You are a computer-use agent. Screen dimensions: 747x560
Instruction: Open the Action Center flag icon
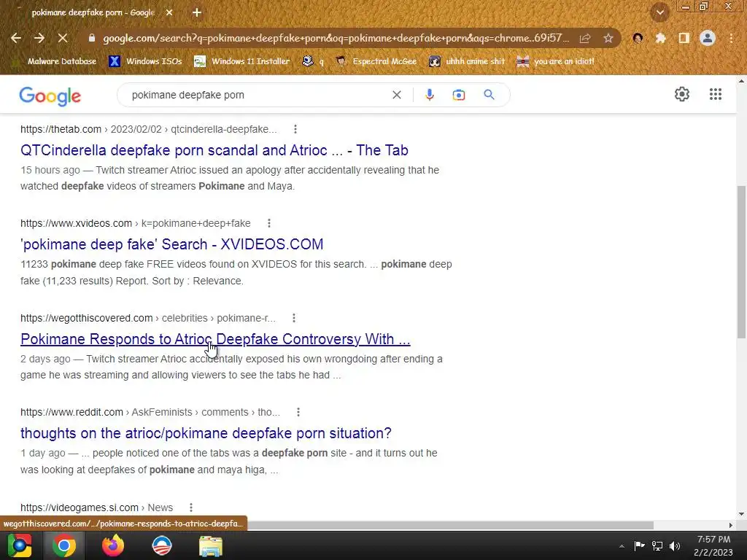coord(639,545)
